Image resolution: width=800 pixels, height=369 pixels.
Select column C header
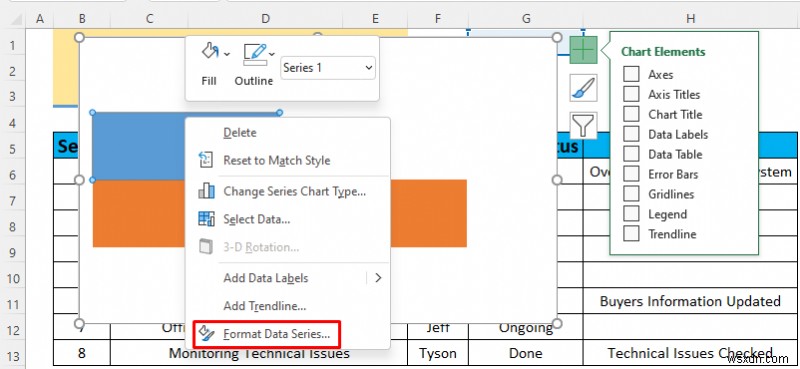point(149,19)
